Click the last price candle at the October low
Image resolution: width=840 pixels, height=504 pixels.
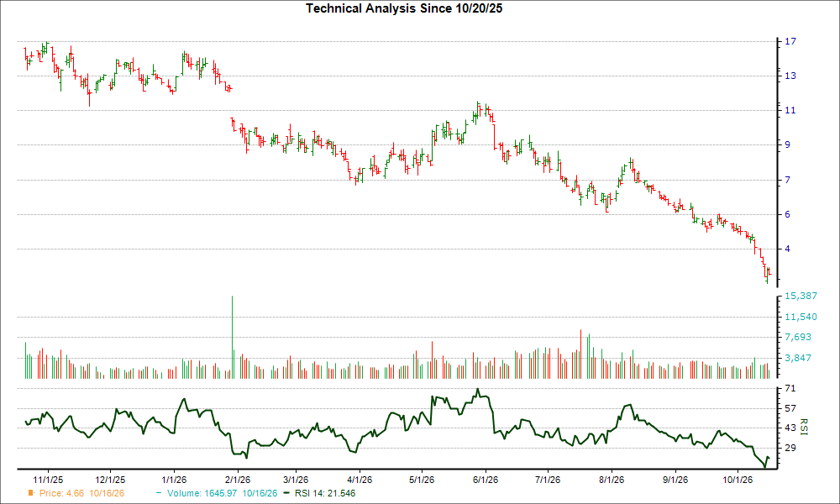pos(769,271)
